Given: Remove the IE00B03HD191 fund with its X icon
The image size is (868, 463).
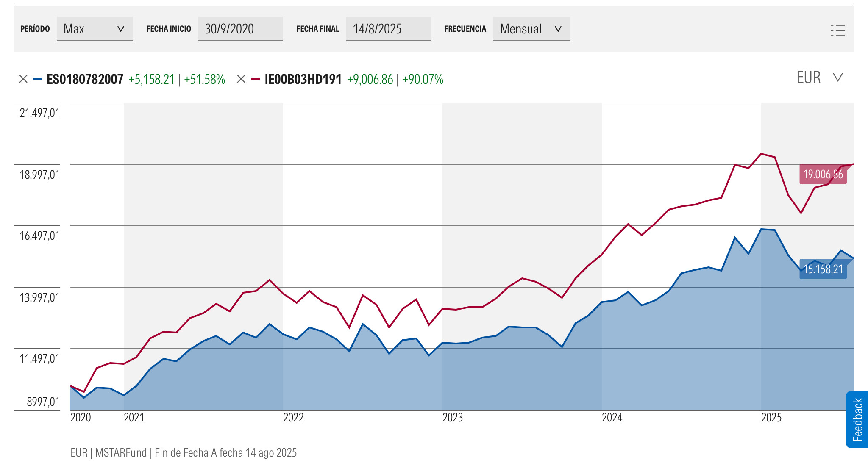Looking at the screenshot, I should pyautogui.click(x=241, y=79).
